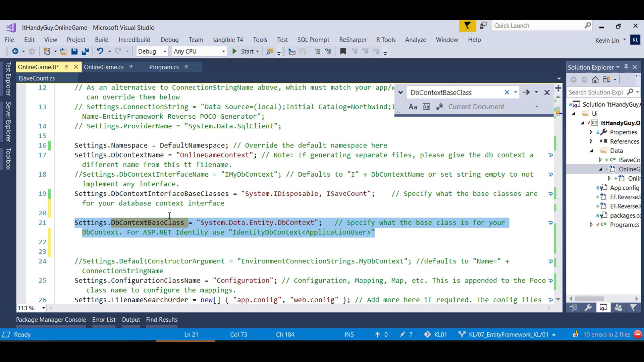Click the errors indicator in the status bar
Image resolution: width=644 pixels, height=362 pixels.
click(606, 334)
